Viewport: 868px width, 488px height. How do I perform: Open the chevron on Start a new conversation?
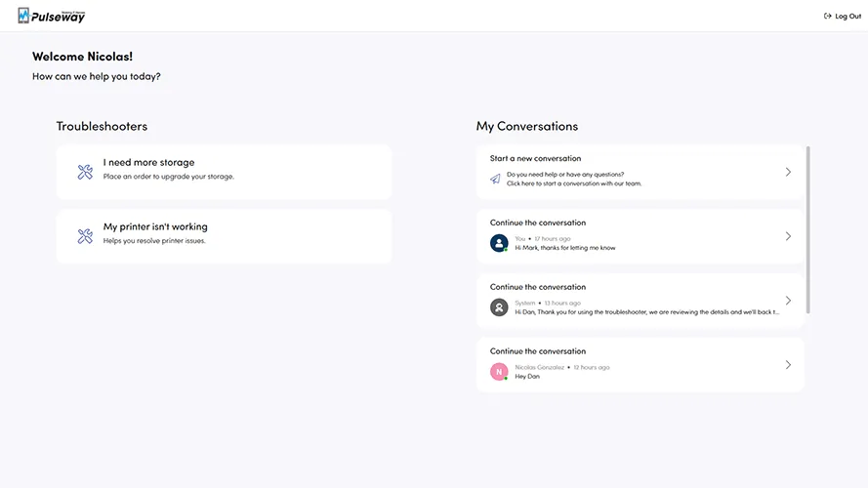(788, 172)
